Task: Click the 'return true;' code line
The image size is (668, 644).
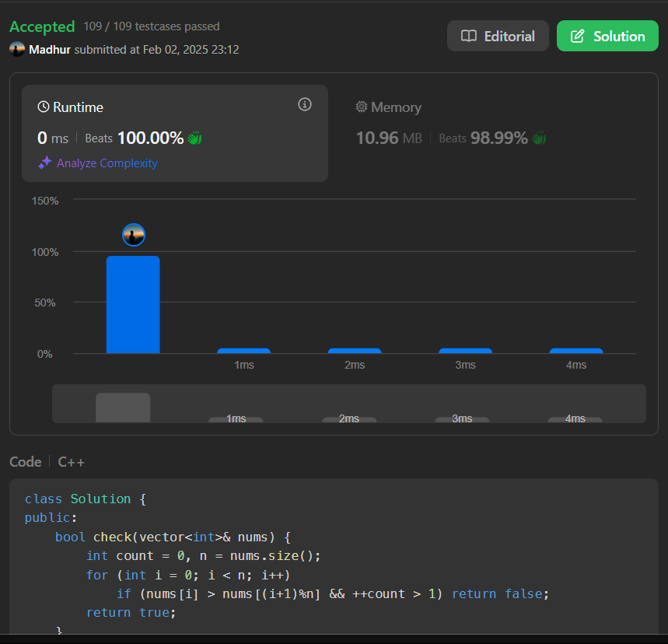Action: click(x=131, y=612)
